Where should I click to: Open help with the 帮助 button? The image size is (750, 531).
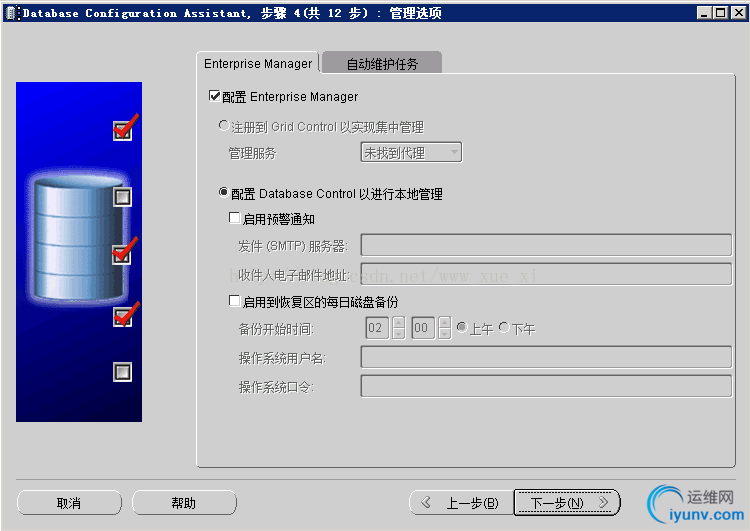pos(184,503)
